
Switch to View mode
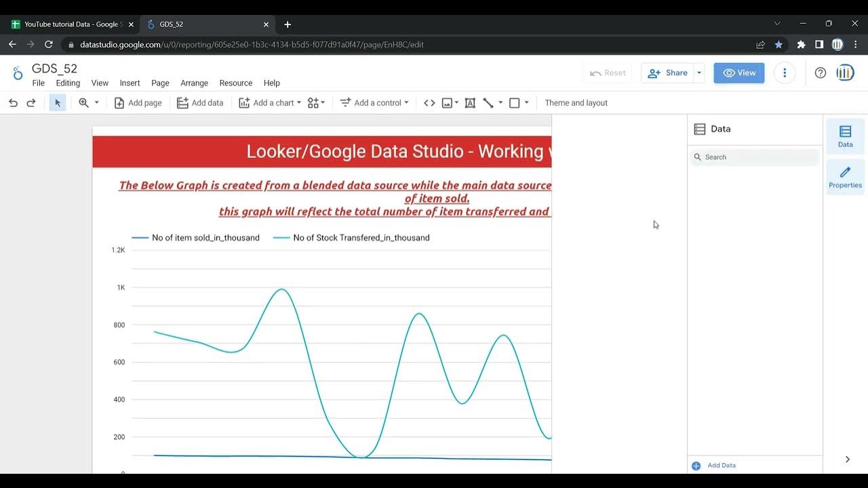pyautogui.click(x=739, y=73)
